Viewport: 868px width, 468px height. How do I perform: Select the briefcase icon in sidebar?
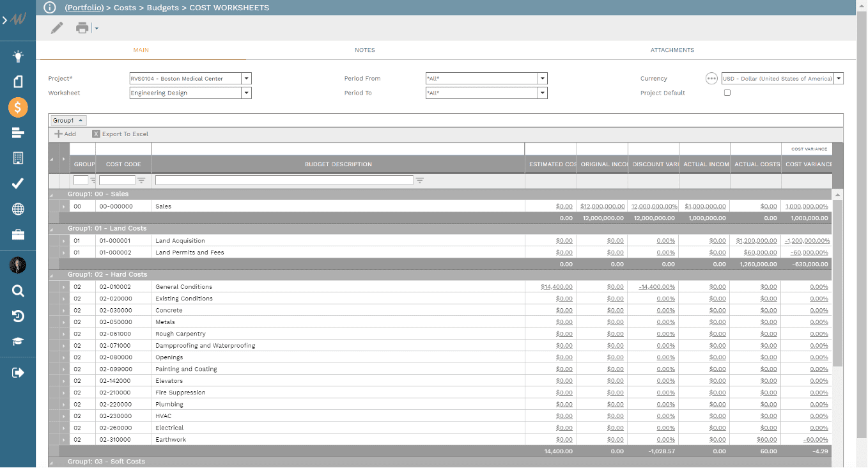[x=17, y=235]
